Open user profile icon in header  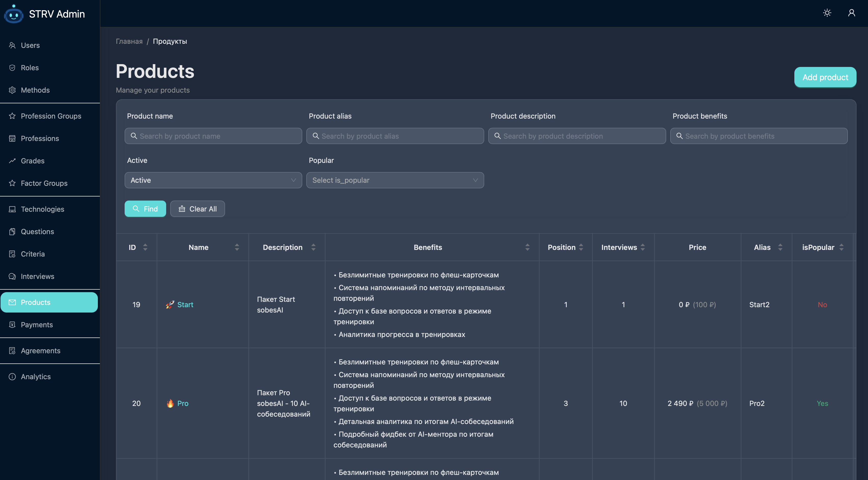(851, 13)
